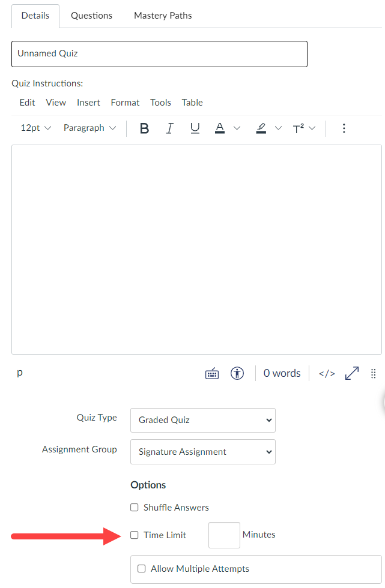
Task: Open the View menu
Action: pos(56,103)
